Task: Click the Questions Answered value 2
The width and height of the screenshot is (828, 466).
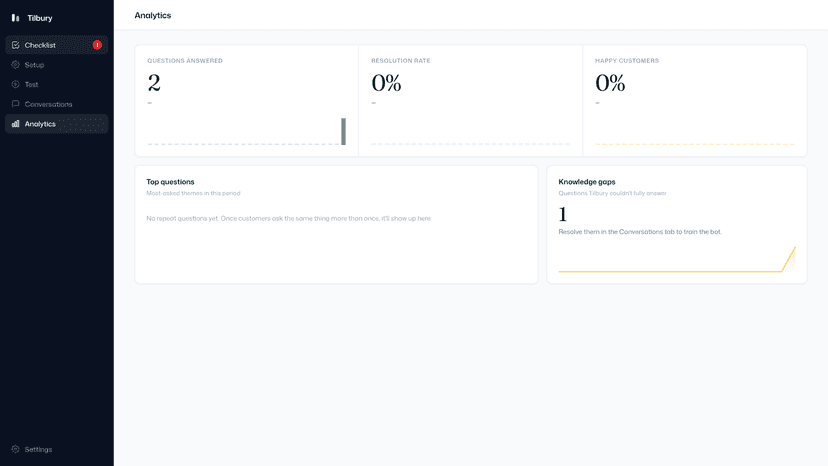Action: click(154, 83)
